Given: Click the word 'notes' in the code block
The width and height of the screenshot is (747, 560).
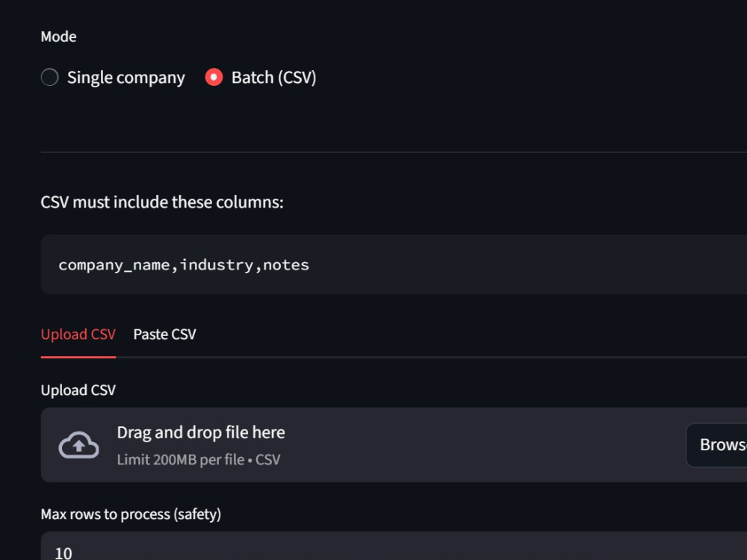Looking at the screenshot, I should 286,265.
